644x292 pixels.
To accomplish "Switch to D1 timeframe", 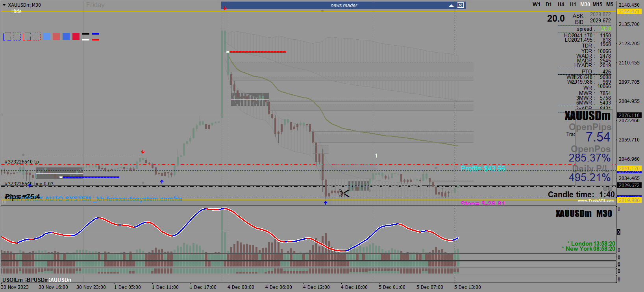I will (548, 4).
